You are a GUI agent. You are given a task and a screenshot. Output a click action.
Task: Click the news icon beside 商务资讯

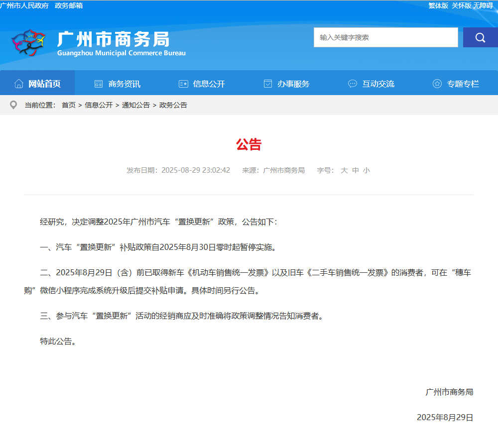tap(99, 84)
